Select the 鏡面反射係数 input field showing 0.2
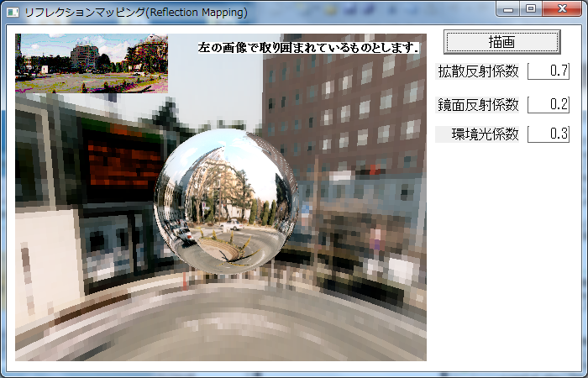The image size is (588, 378). click(549, 104)
